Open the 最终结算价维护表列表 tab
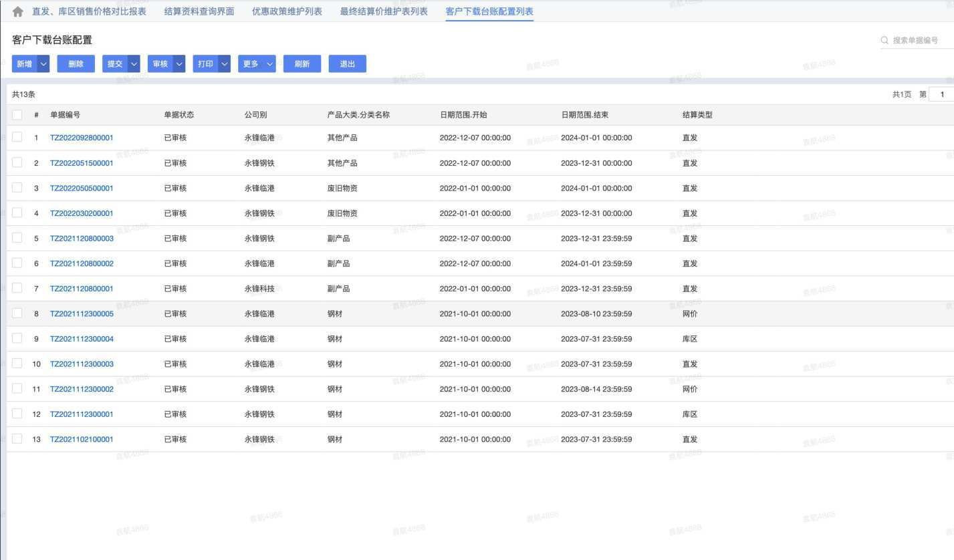 click(384, 11)
